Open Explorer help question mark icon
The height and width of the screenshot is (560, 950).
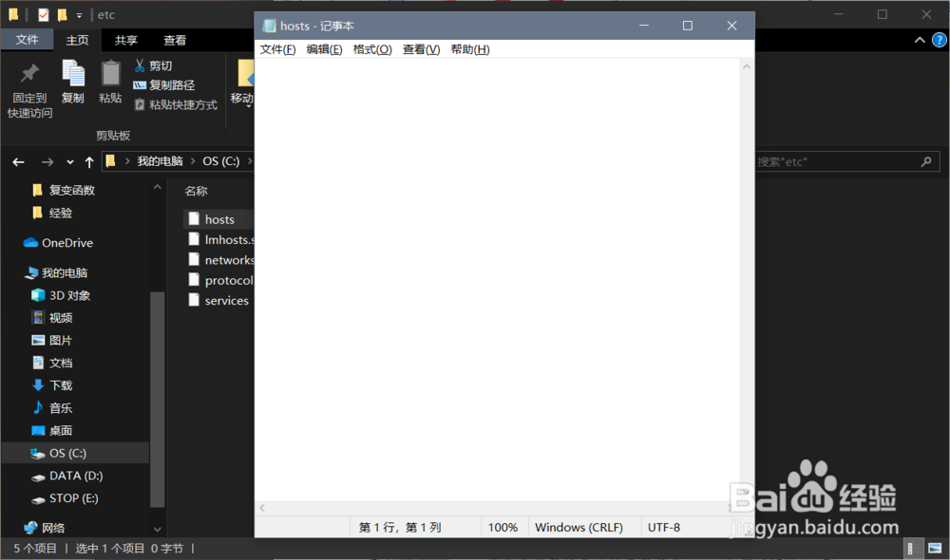click(x=939, y=41)
